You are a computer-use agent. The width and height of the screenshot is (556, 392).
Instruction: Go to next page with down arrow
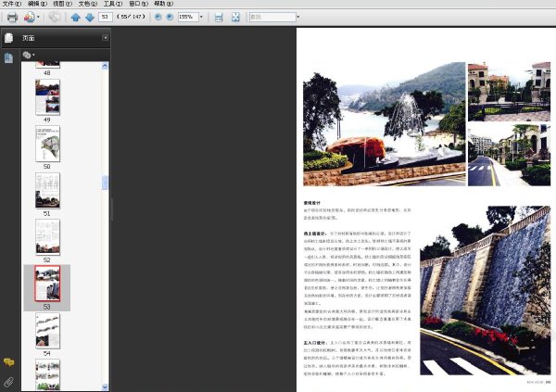pyautogui.click(x=90, y=17)
